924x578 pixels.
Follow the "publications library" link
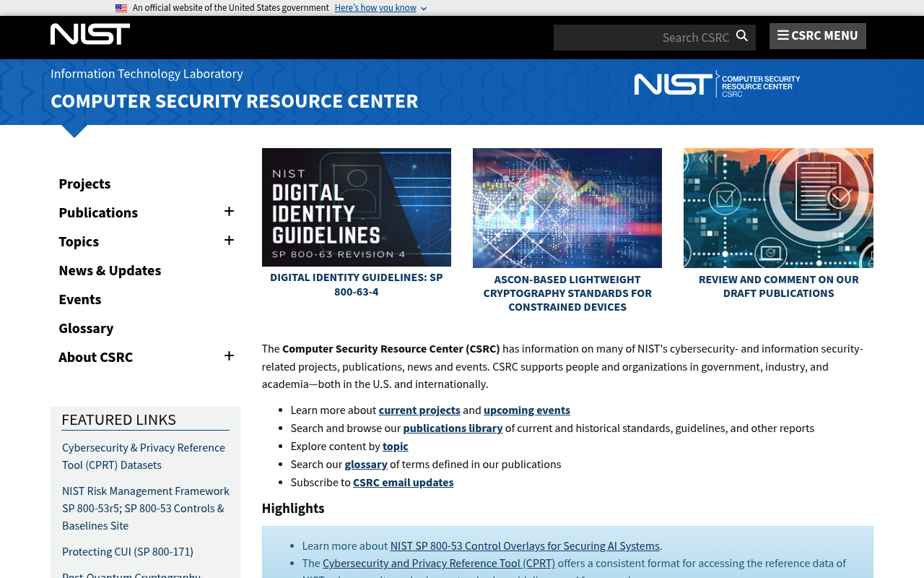click(x=453, y=428)
